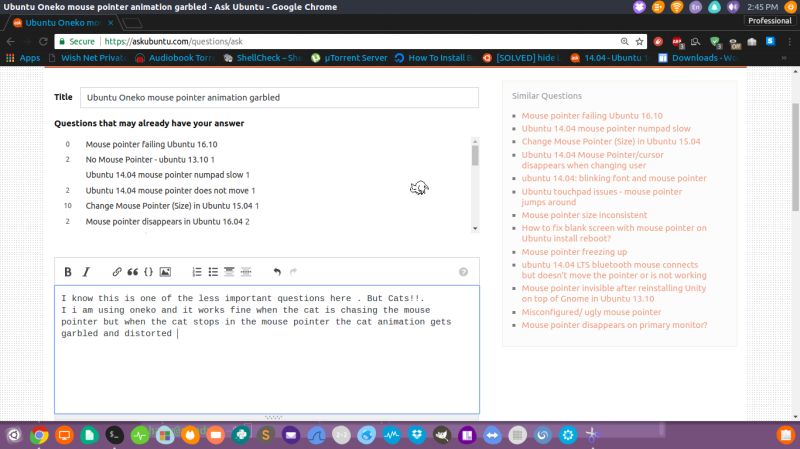Viewport: 800px width, 449px height.
Task: Open similar question about blinking font
Action: (x=614, y=179)
